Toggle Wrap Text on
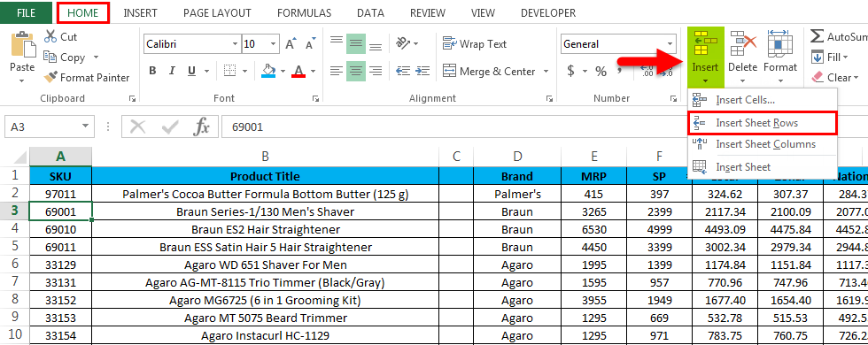Viewport: 868px width, 345px height. 475,43
